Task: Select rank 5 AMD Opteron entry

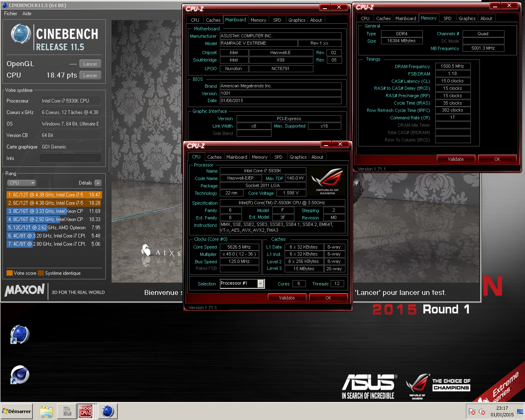Action: pos(54,228)
